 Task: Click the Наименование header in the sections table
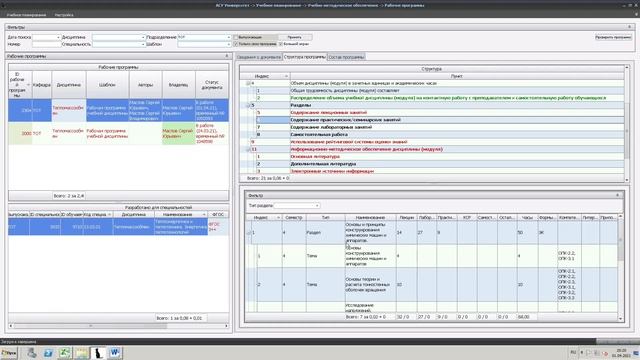[x=370, y=218]
